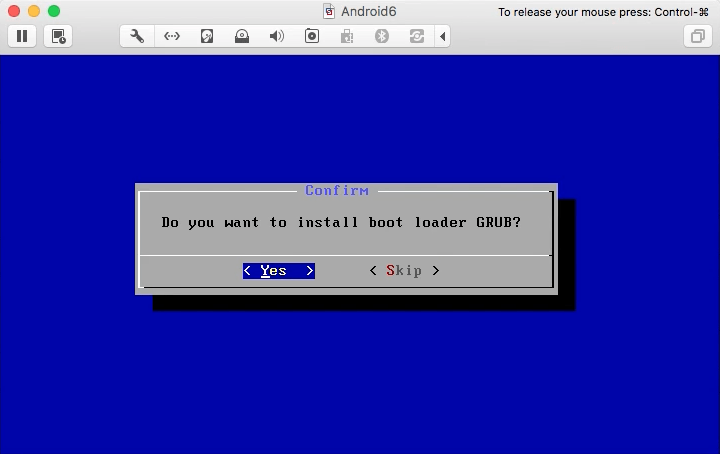Click the CD/DVD drive icon

(x=242, y=36)
